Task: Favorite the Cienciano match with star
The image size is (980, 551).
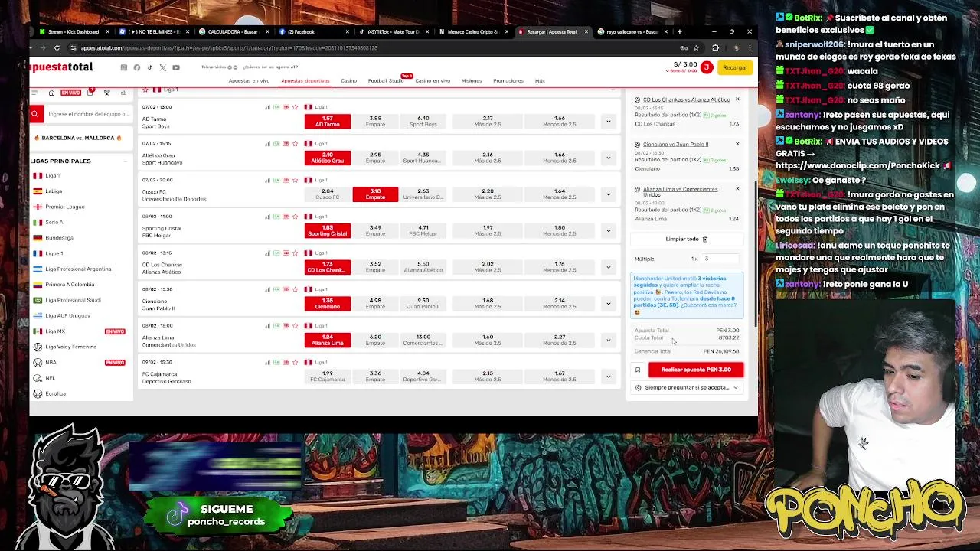Action: coord(295,289)
